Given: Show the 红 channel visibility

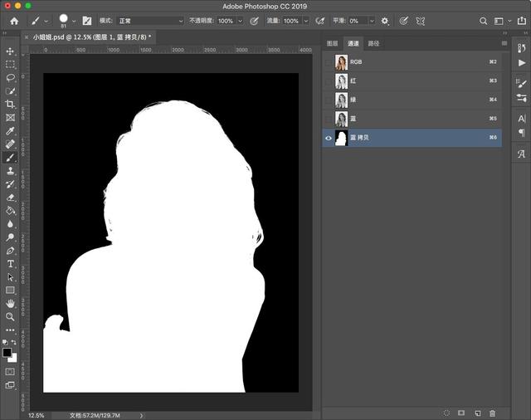Looking at the screenshot, I should click(329, 81).
